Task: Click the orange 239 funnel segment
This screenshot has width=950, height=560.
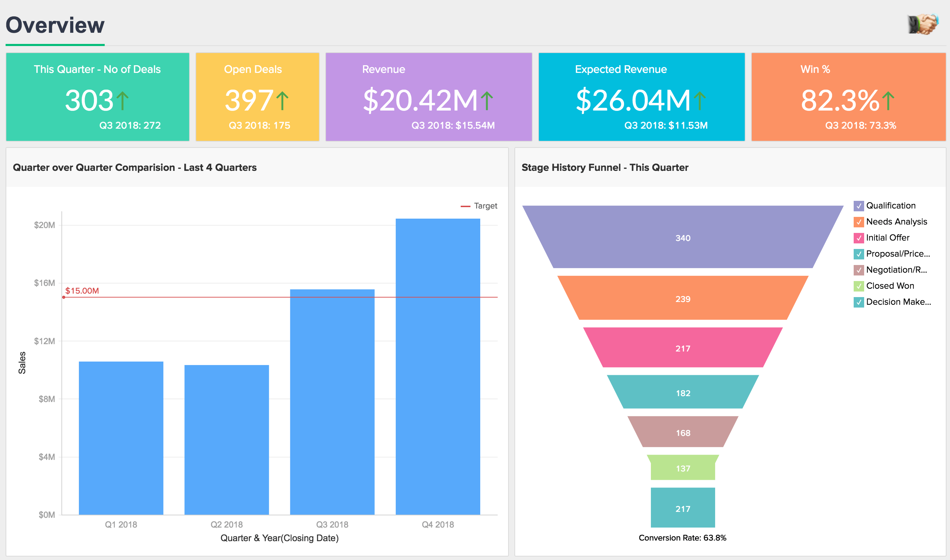Action: tap(683, 298)
